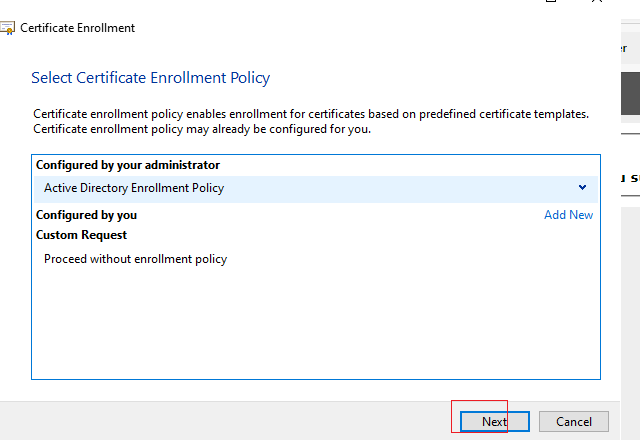Click the Select Certificate Enrollment Policy heading
The image size is (640, 440).
151,78
